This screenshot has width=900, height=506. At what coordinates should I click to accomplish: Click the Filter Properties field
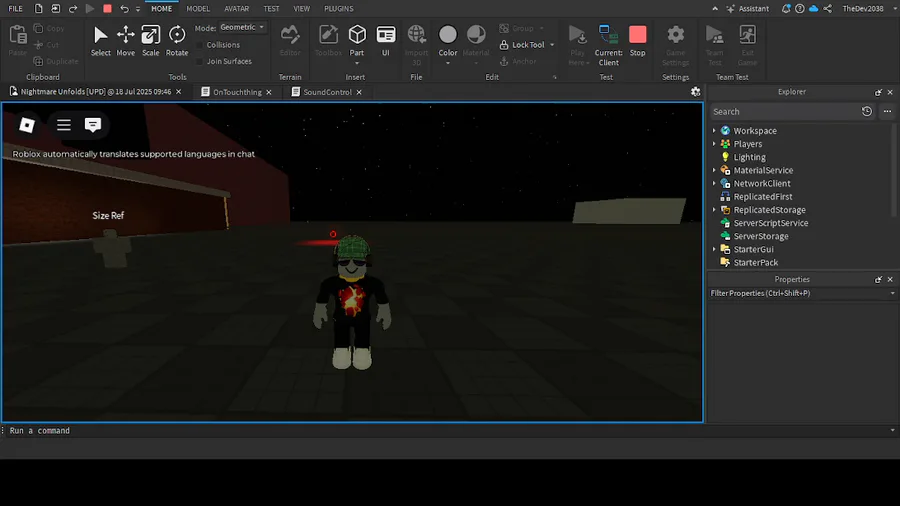(802, 293)
